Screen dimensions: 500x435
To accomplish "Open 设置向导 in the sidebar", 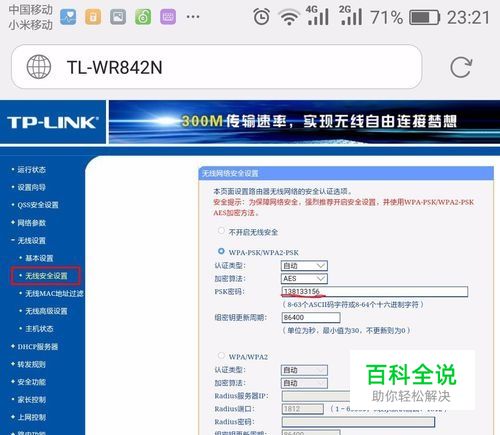I will 31,187.
